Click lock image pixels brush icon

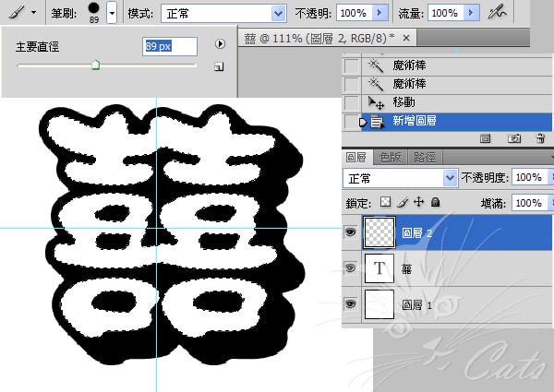click(403, 202)
